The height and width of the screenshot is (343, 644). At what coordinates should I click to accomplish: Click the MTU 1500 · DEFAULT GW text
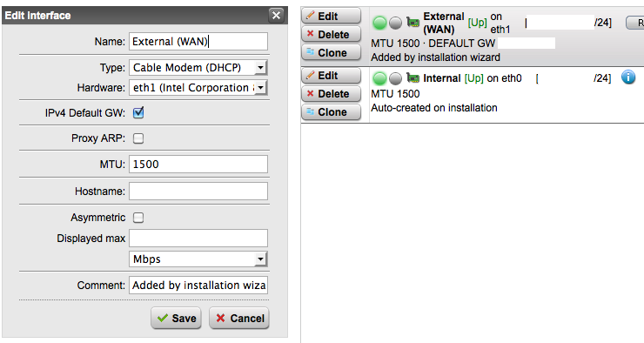pyautogui.click(x=433, y=44)
